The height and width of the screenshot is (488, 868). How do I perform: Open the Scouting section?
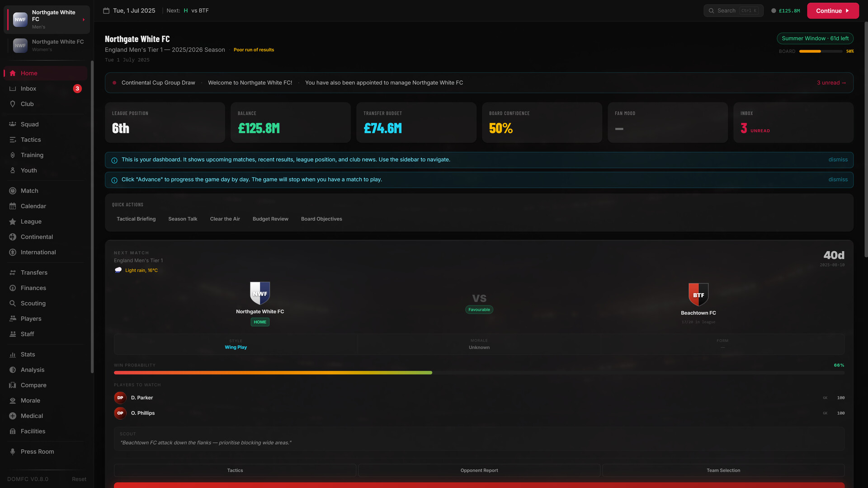tap(33, 303)
